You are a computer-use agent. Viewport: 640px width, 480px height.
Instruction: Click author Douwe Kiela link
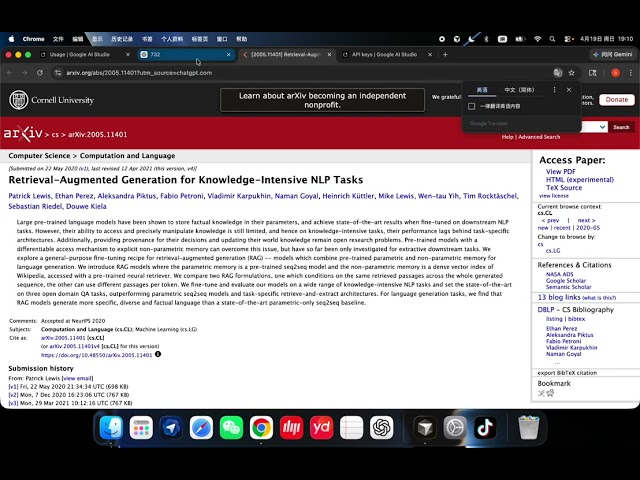[86, 206]
